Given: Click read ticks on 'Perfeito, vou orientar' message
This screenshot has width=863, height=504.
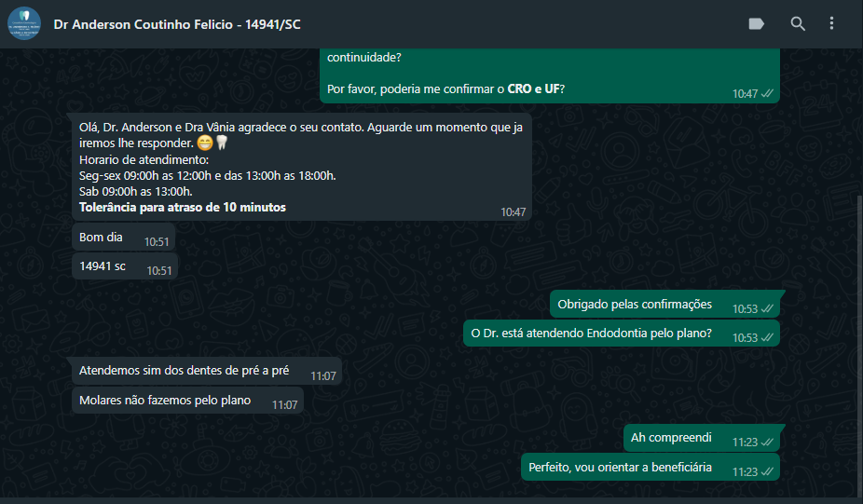Looking at the screenshot, I should (x=767, y=471).
